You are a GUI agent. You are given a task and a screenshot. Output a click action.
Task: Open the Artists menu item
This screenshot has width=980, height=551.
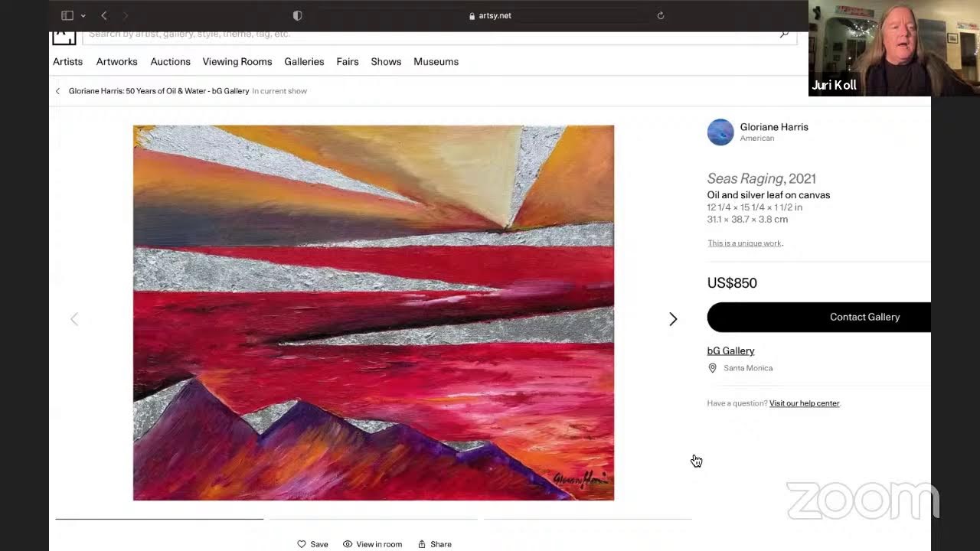point(67,62)
